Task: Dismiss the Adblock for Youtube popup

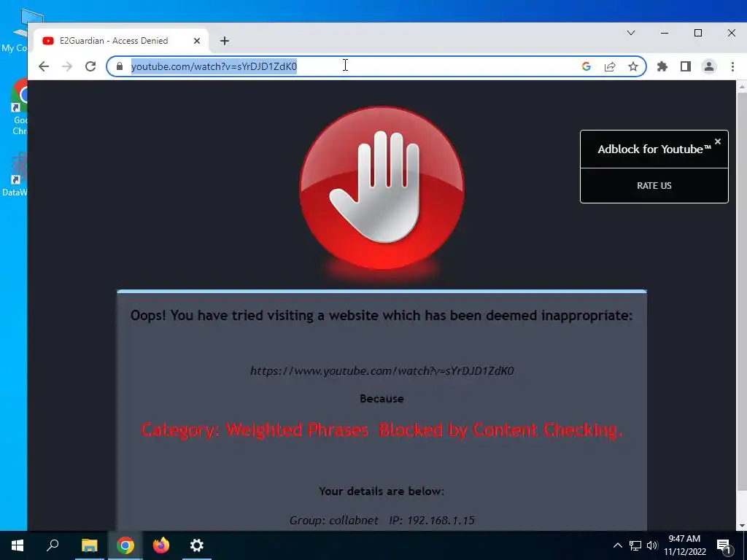Action: click(718, 141)
